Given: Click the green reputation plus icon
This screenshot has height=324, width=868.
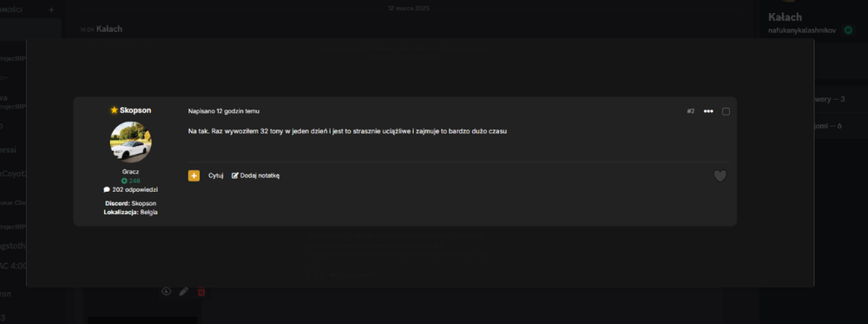Looking at the screenshot, I should (124, 181).
